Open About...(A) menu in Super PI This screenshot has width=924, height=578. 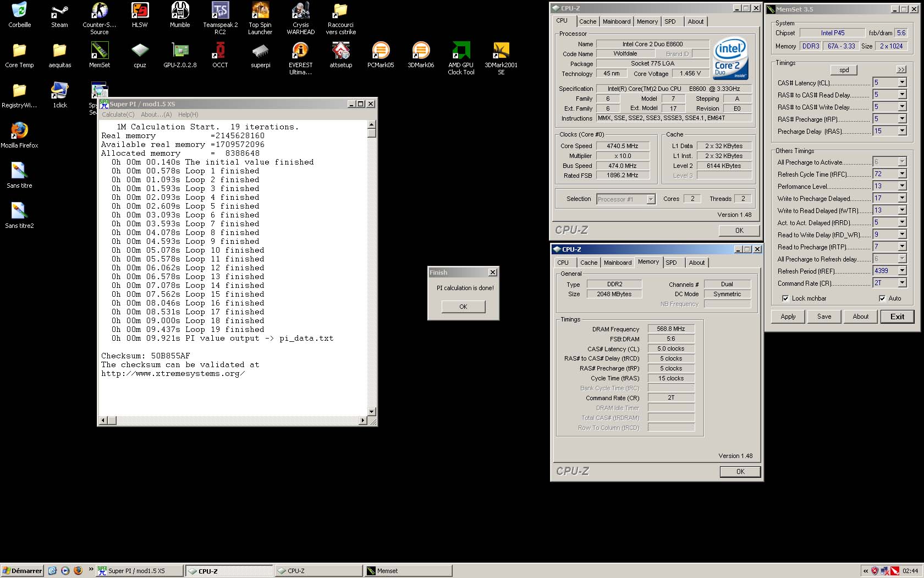(156, 114)
